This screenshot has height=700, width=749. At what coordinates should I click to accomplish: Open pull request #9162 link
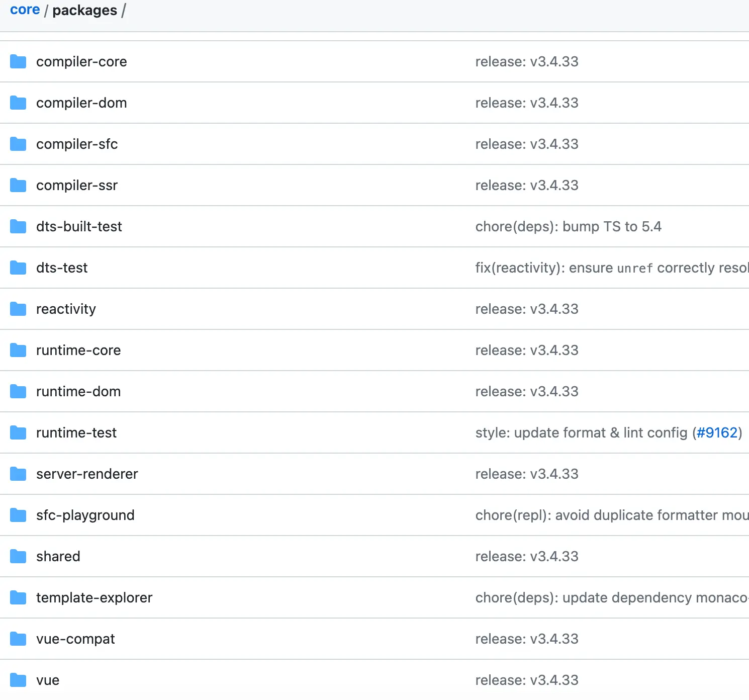coord(717,432)
